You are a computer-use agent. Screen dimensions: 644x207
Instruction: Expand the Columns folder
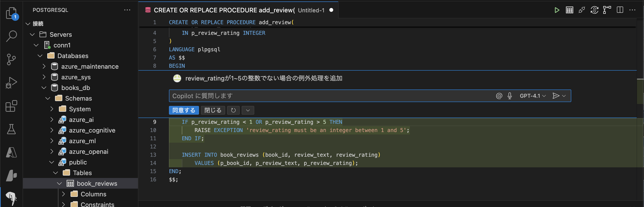(64, 194)
